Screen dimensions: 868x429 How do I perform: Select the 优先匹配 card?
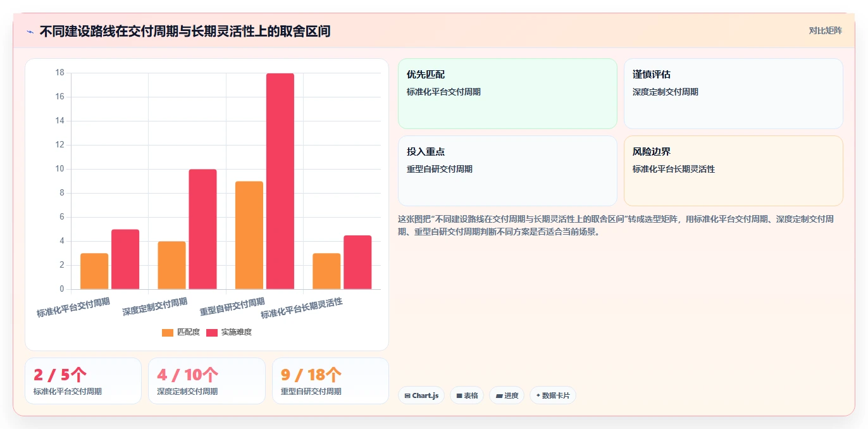click(507, 94)
